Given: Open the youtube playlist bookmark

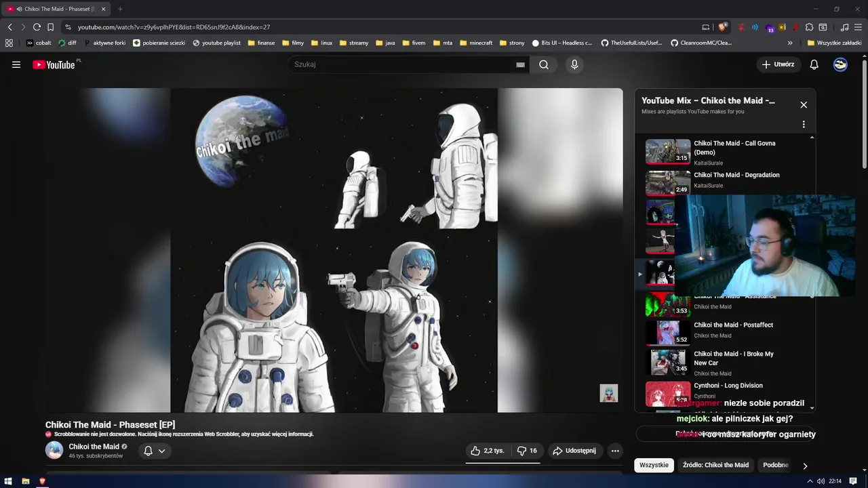Looking at the screenshot, I should [217, 43].
